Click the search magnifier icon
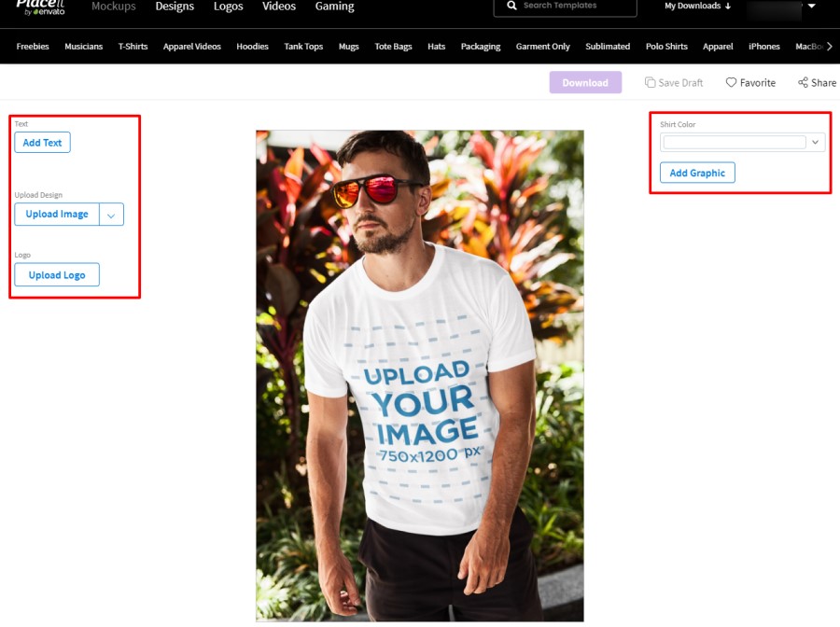840x627 pixels. point(511,6)
